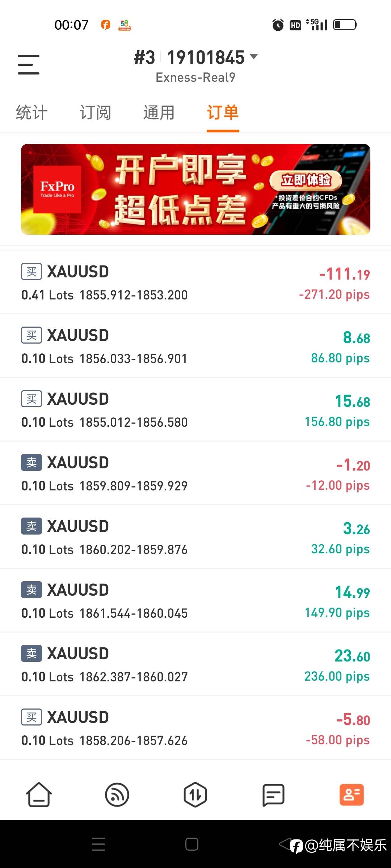
Task: Select the 订单 tab
Action: click(x=223, y=112)
